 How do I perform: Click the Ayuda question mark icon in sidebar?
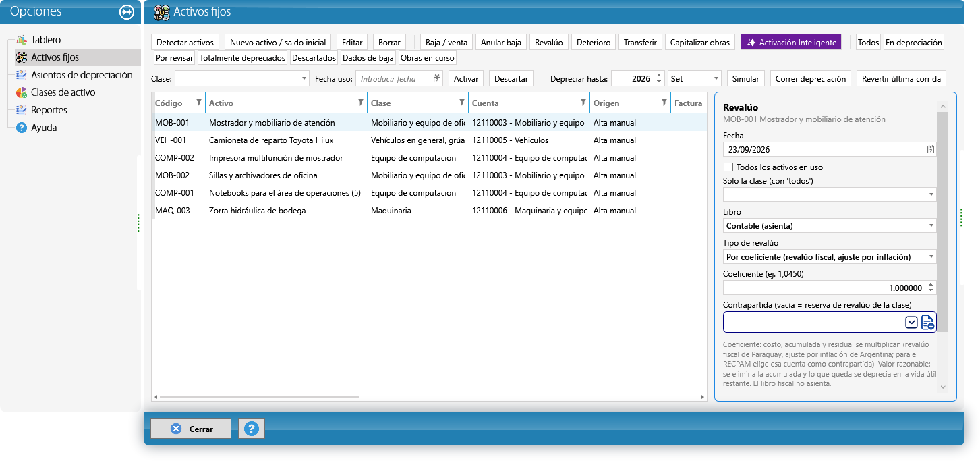tap(22, 128)
